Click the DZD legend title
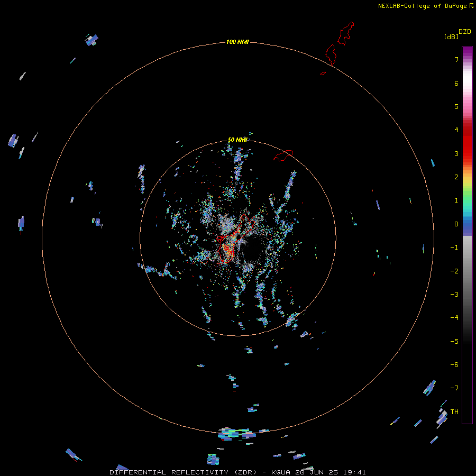The width and height of the screenshot is (476, 476). point(465,32)
